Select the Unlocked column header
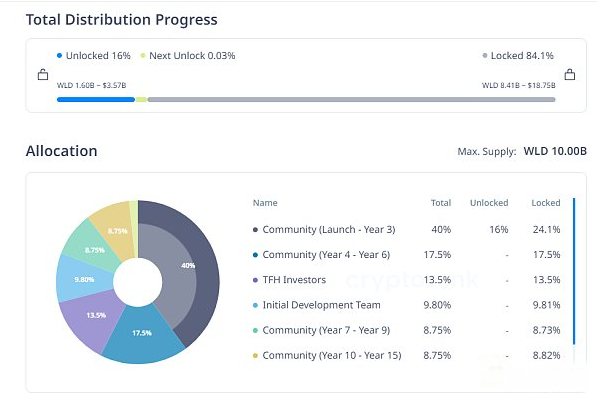 point(489,203)
